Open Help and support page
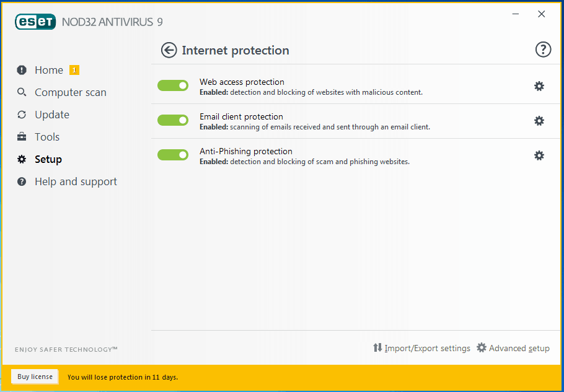Viewport: 564px width, 392px height. point(76,181)
